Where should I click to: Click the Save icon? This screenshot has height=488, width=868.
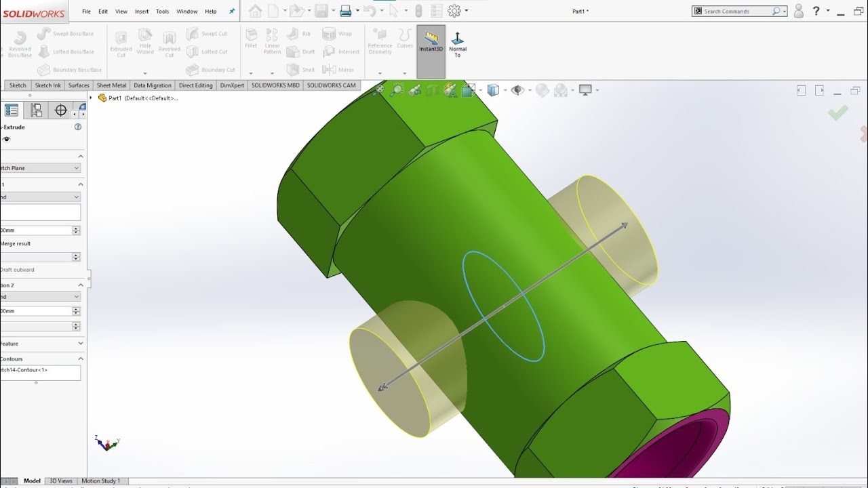321,11
